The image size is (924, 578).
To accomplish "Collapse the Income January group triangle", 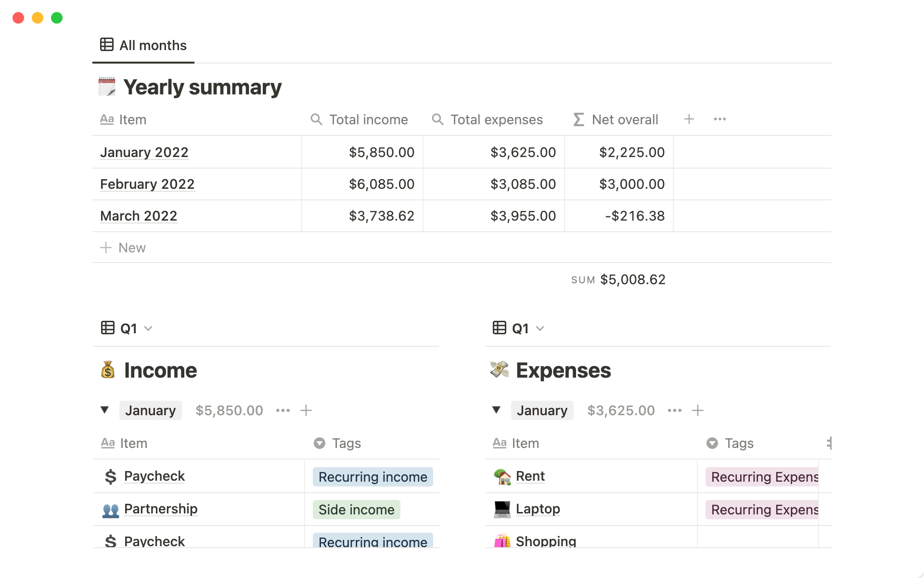I will [x=104, y=410].
